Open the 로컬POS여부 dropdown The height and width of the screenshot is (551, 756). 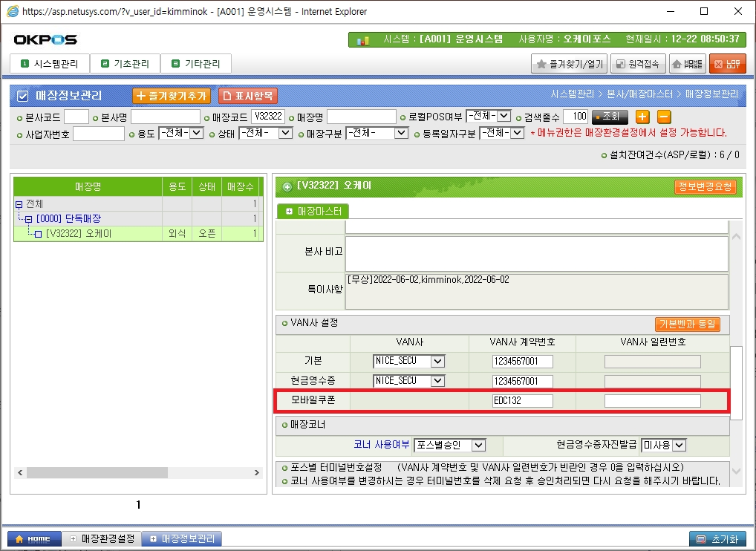504,116
